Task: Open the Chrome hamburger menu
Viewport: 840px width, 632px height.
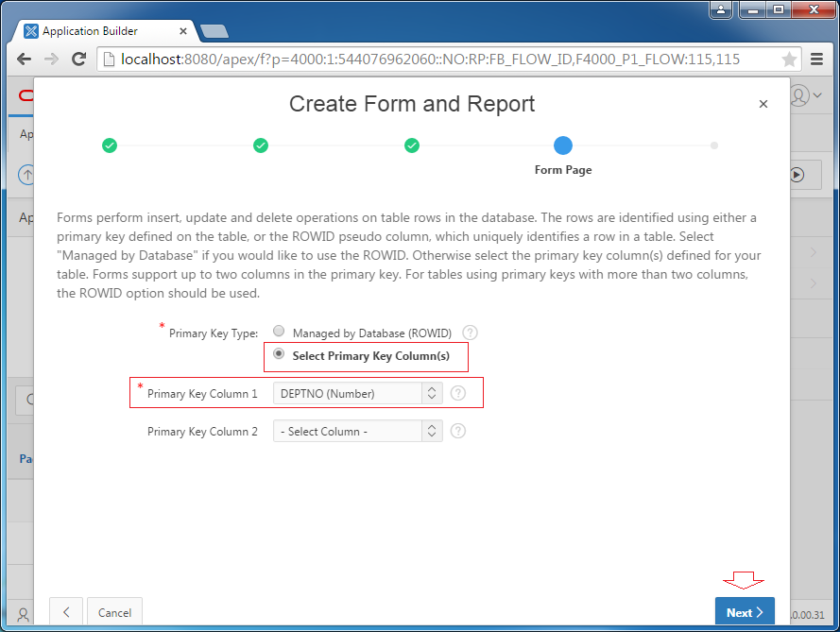Action: click(816, 59)
